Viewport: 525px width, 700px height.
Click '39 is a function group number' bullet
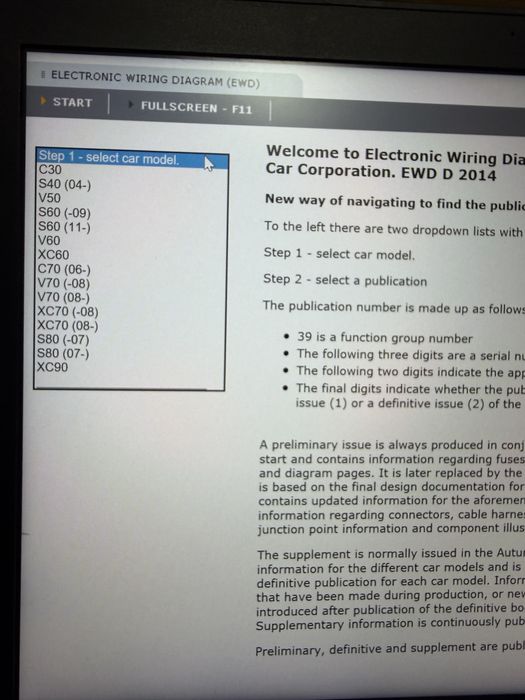pos(385,338)
